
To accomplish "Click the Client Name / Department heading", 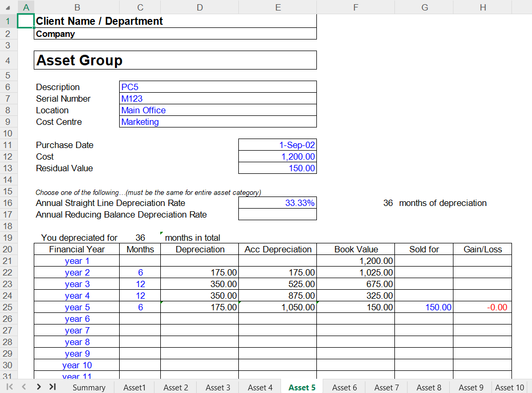I will coord(175,21).
